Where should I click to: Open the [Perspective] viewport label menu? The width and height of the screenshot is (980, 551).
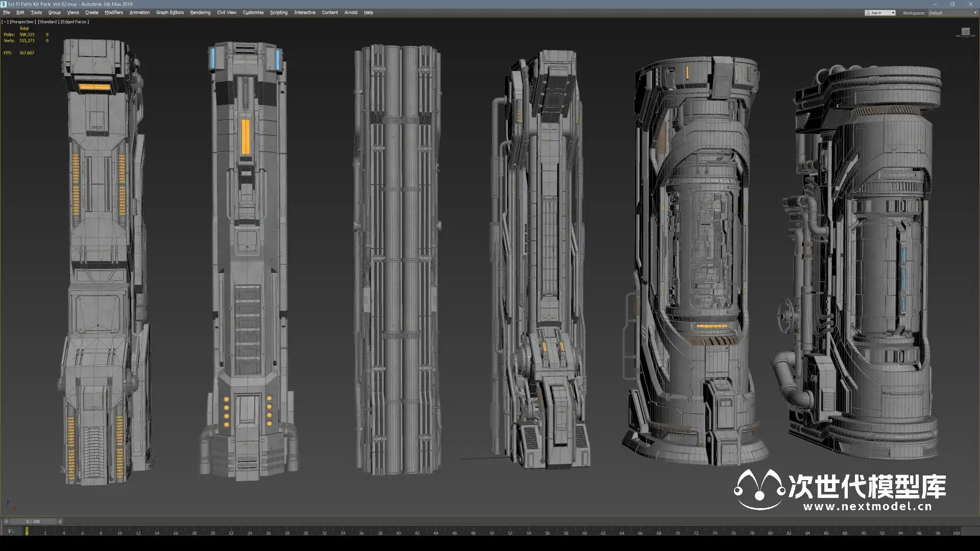[x=22, y=22]
